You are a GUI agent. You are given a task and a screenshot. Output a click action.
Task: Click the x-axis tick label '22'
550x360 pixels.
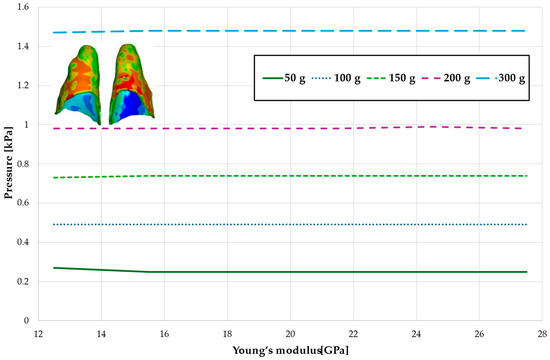(353, 334)
